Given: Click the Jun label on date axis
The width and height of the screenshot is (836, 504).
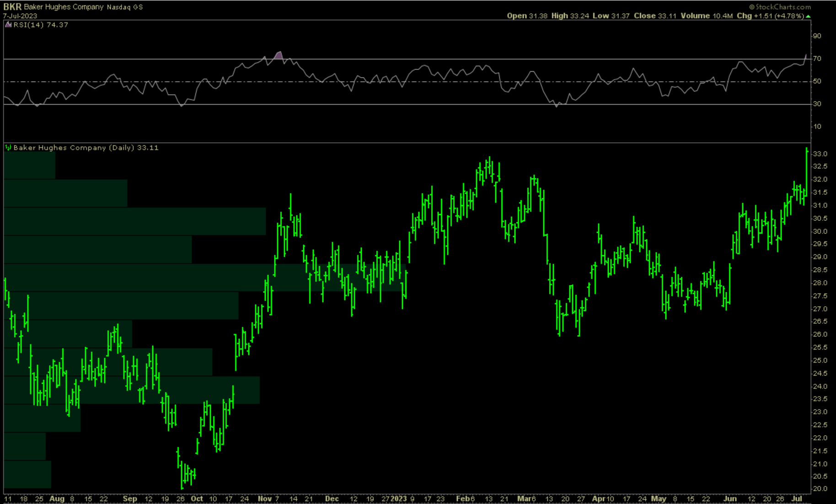Looking at the screenshot, I should tap(730, 499).
